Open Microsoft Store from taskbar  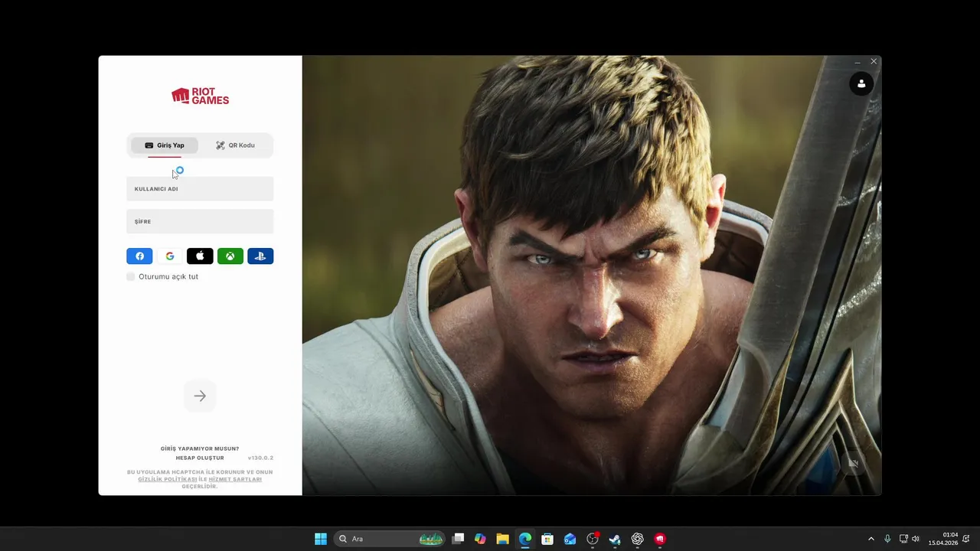point(547,539)
